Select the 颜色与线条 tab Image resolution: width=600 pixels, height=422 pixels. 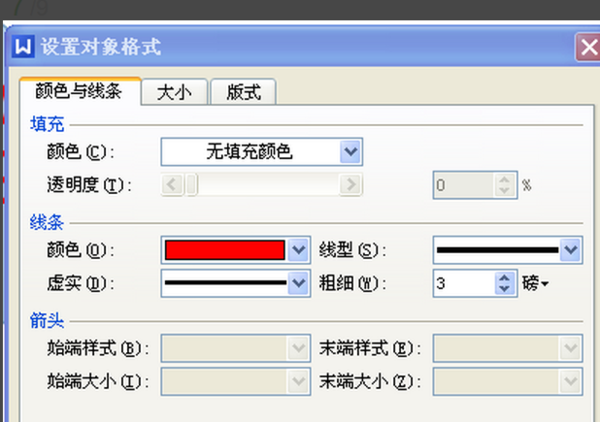point(80,91)
